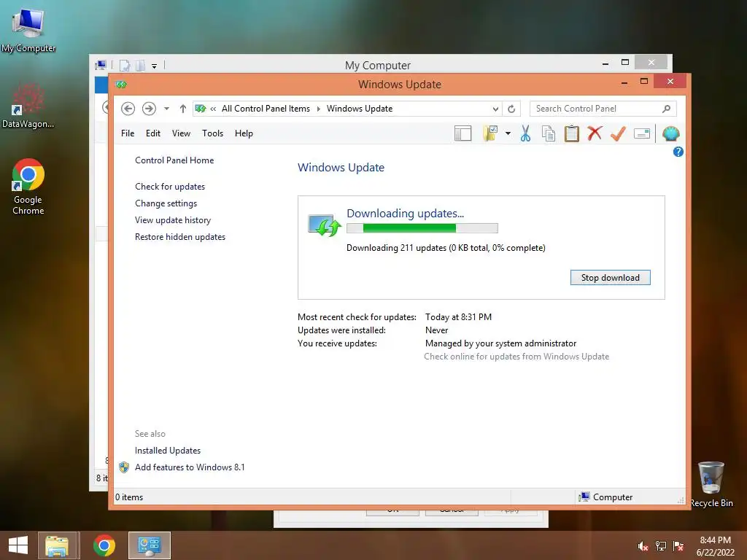Screen dimensions: 747x560
Task: Click Check online for updates from Windows Update
Action: [x=516, y=357]
